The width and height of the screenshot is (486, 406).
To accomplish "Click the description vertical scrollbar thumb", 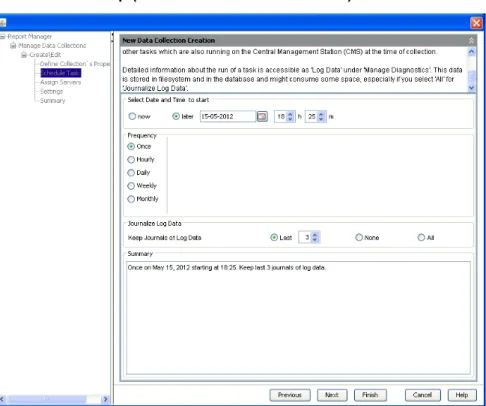I will [471, 77].
